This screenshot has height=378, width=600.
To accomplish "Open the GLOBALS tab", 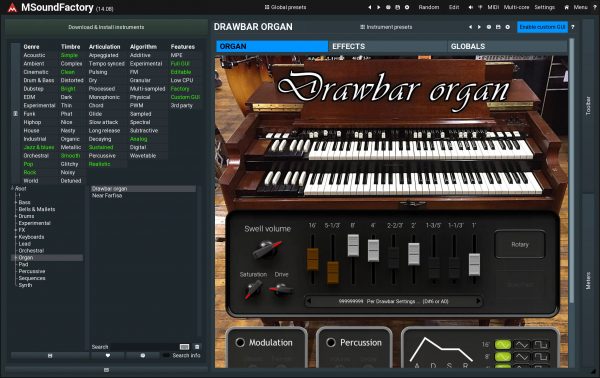I will pyautogui.click(x=507, y=46).
